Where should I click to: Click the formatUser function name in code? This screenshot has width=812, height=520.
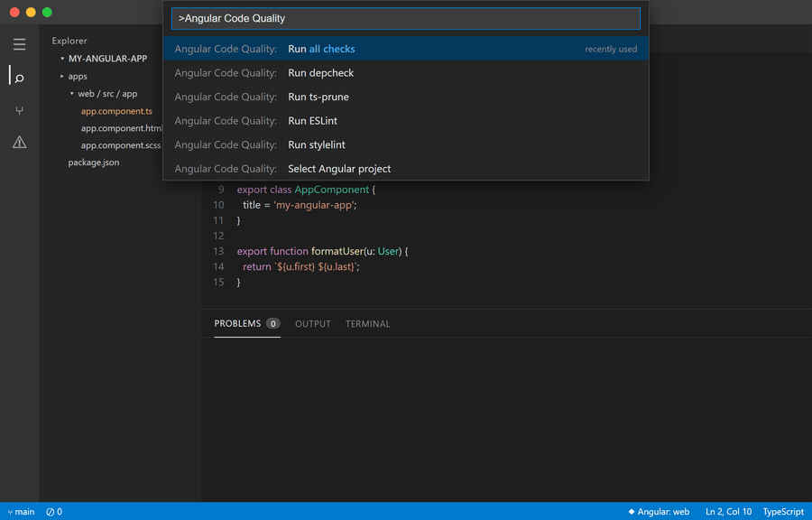[337, 251]
